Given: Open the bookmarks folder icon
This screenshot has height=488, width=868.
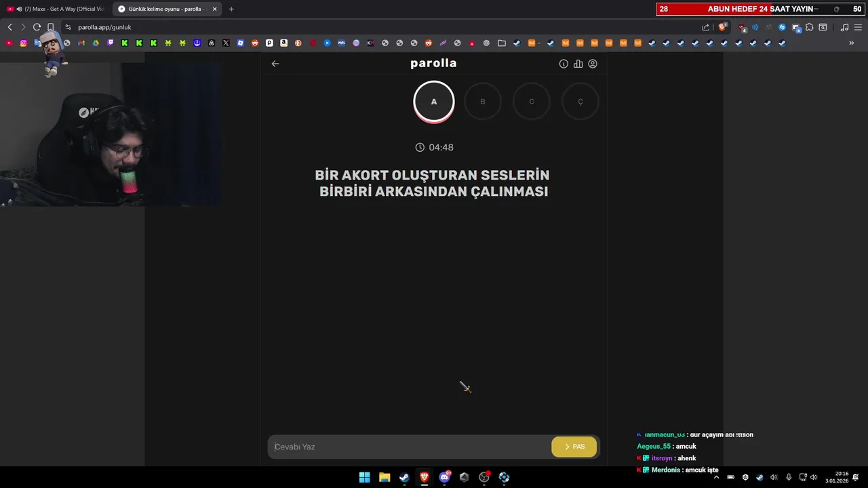Looking at the screenshot, I should pos(502,43).
